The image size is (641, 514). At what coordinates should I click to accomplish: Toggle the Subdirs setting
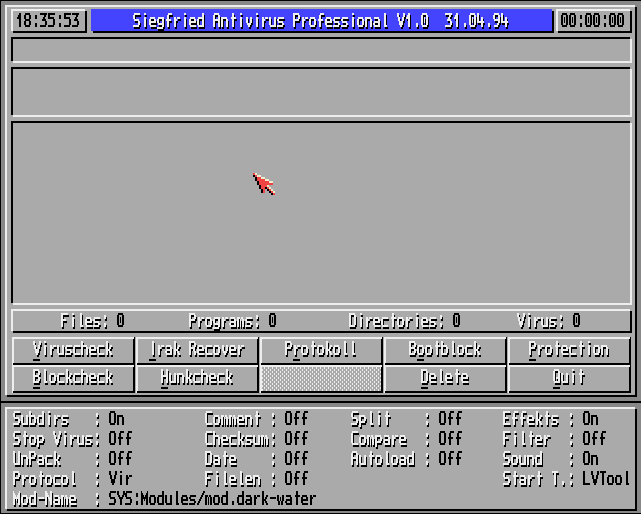pyautogui.click(x=69, y=419)
